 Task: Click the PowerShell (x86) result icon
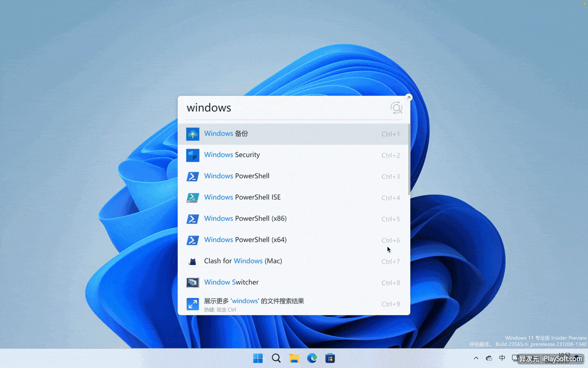coord(193,219)
